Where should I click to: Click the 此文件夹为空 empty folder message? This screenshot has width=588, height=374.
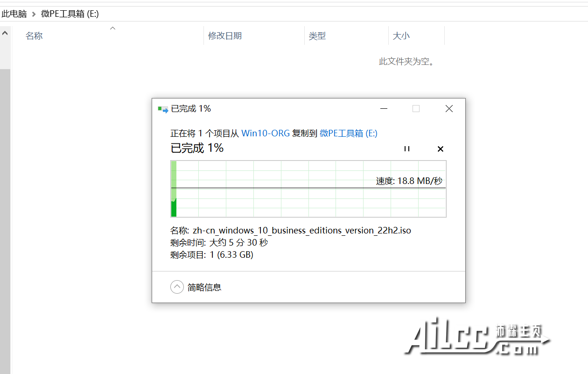tap(406, 62)
